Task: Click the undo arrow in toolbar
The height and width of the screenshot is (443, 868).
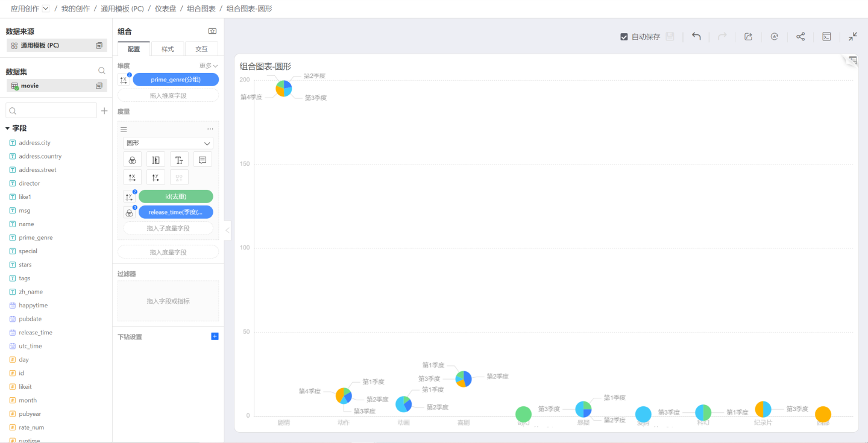Action: pyautogui.click(x=696, y=37)
